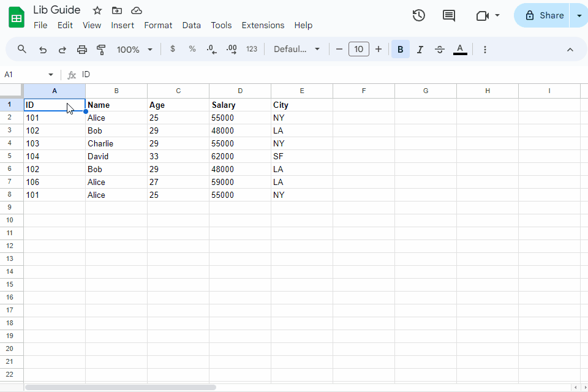
Task: Open the font family dropdown
Action: pyautogui.click(x=296, y=49)
